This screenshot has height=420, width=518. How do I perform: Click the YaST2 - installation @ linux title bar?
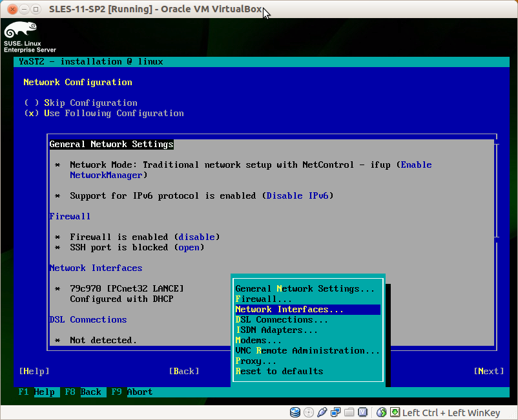pyautogui.click(x=262, y=62)
